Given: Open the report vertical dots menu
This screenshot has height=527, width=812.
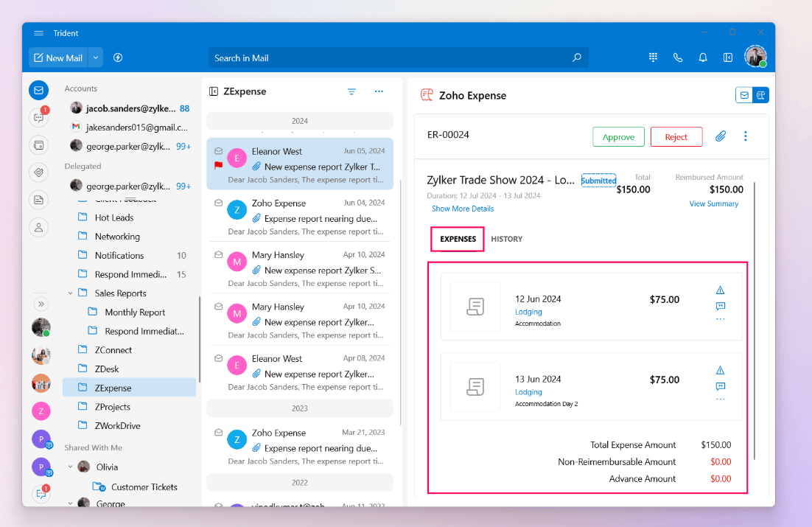Looking at the screenshot, I should tap(745, 136).
